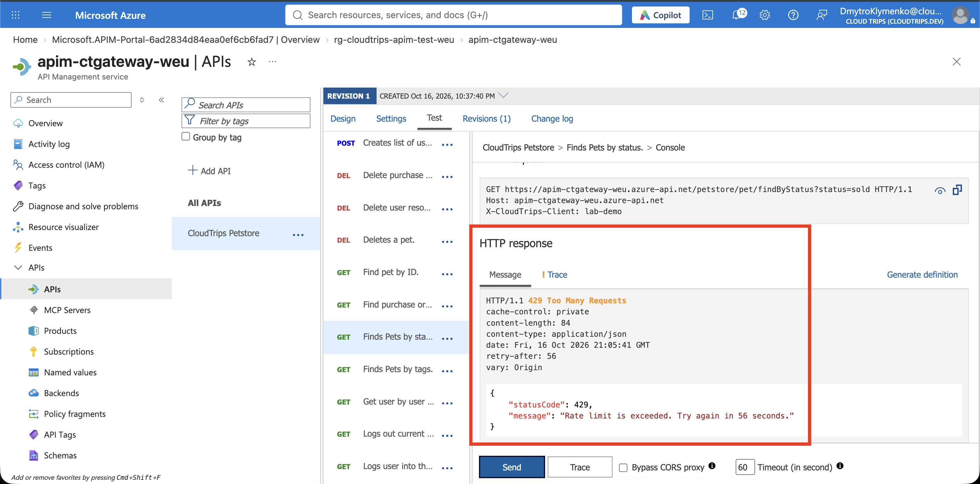Open the more options ellipsis beside the title
Image resolution: width=980 pixels, height=484 pixels.
coord(273,61)
